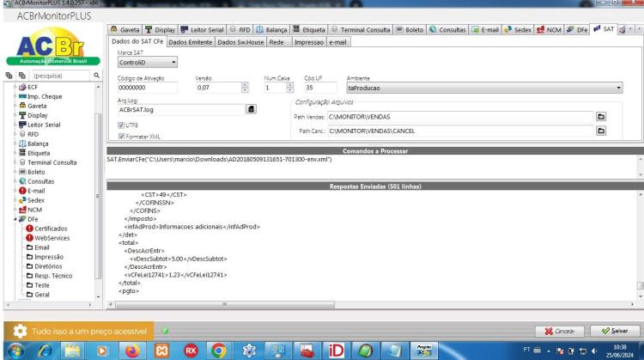The width and height of the screenshot is (644, 360).
Task: Switch to Dados Emitente sub-tab
Action: pos(190,42)
